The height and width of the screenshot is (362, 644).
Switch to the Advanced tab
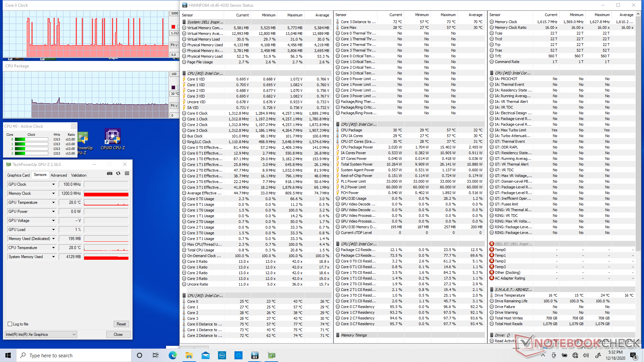pyautogui.click(x=59, y=175)
